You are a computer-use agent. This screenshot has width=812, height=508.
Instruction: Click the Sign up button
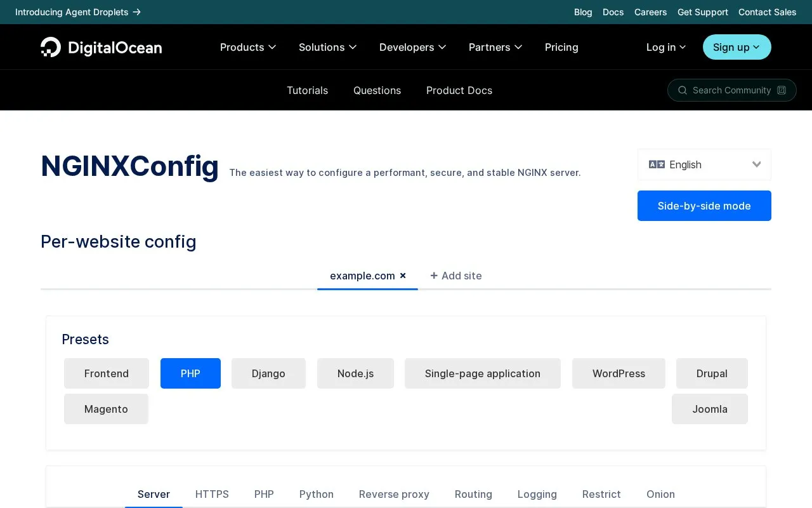[x=737, y=47]
